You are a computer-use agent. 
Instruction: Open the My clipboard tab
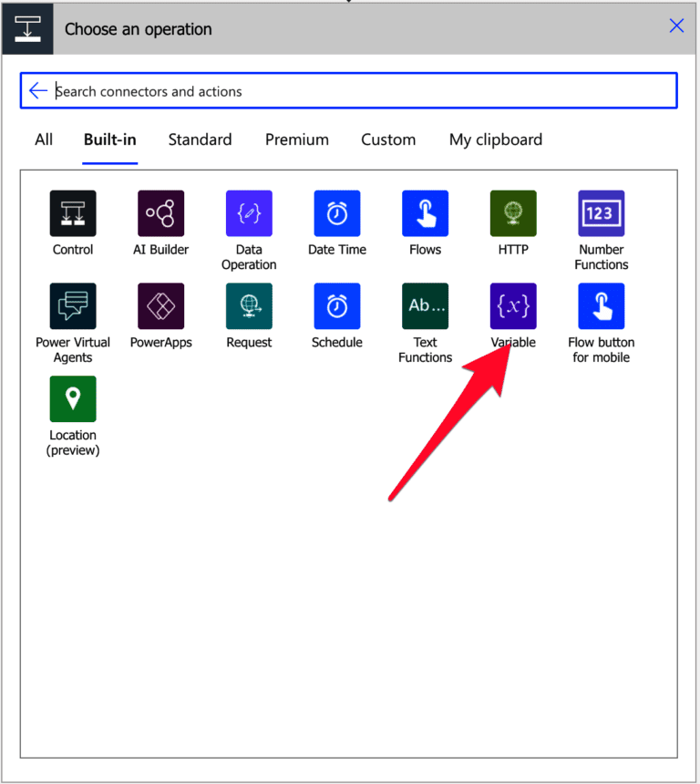pos(496,139)
